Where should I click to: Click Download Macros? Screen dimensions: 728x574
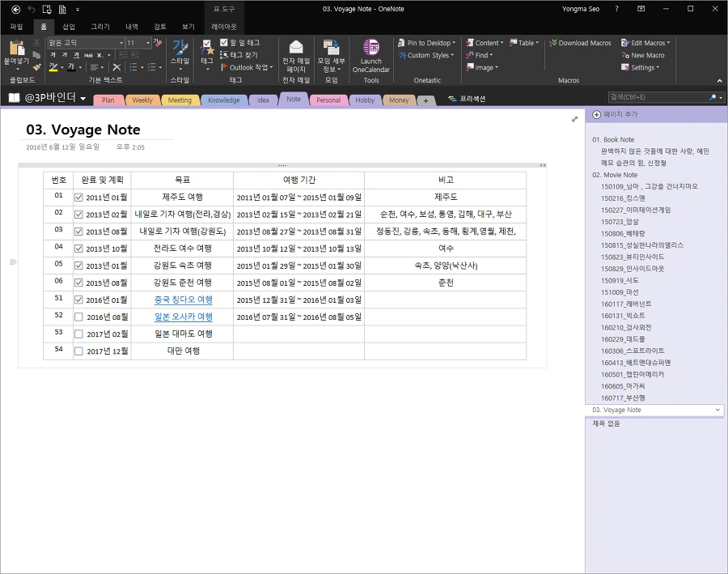click(580, 43)
